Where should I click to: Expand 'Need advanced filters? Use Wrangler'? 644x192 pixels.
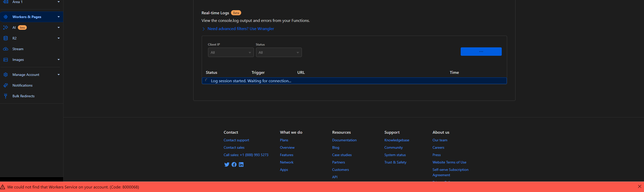pos(241,29)
